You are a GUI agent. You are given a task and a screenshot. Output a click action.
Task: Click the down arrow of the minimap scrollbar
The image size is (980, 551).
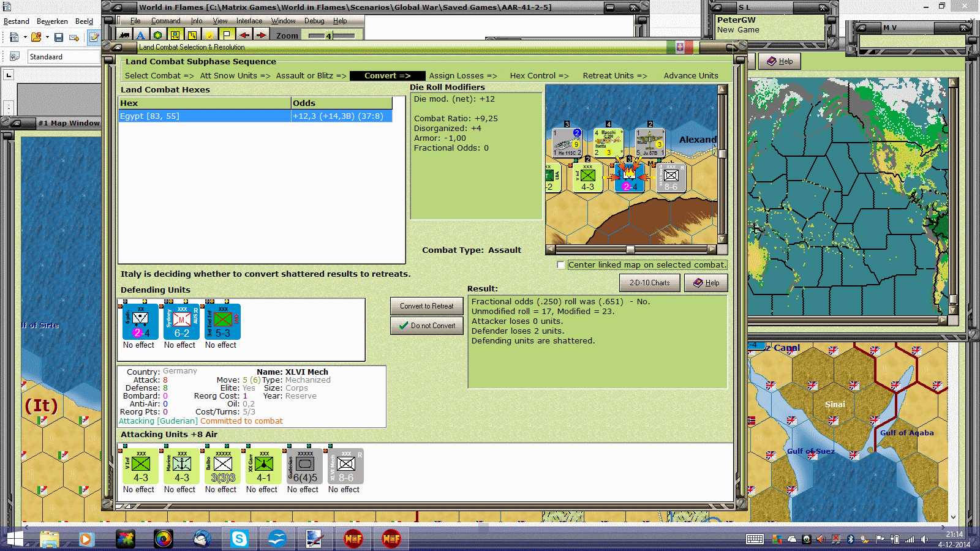coord(722,239)
